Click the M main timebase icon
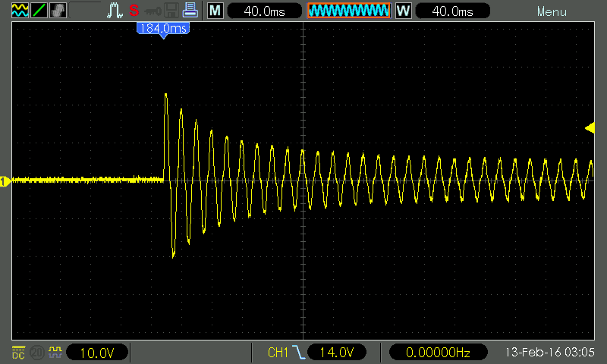The image size is (607, 364). click(215, 11)
